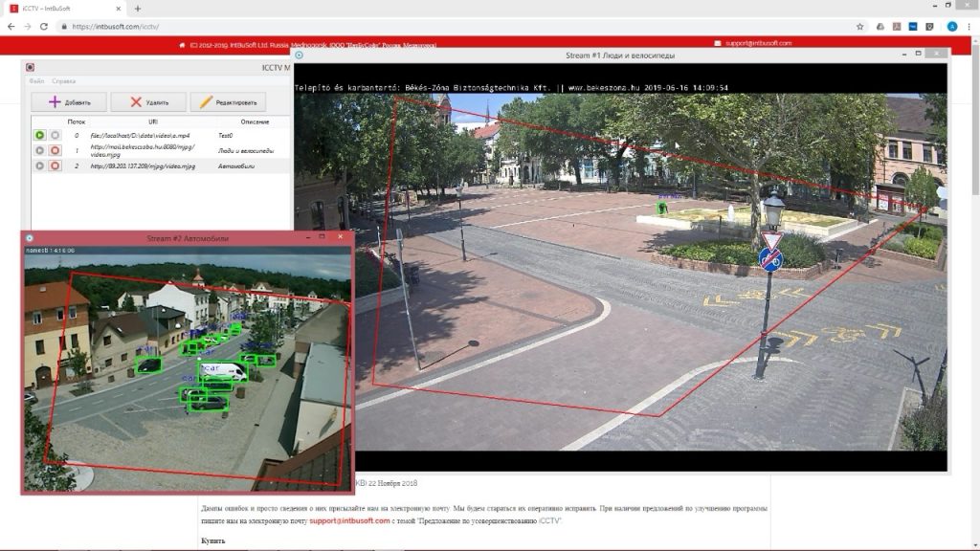The image size is (980, 551).
Task: Click the grey play button for stream 1
Action: [40, 151]
